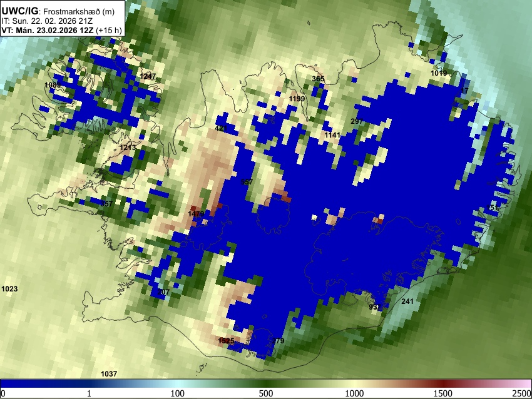Click the 1213 map value
Image resolution: width=532 pixels, height=399 pixels.
coord(128,148)
